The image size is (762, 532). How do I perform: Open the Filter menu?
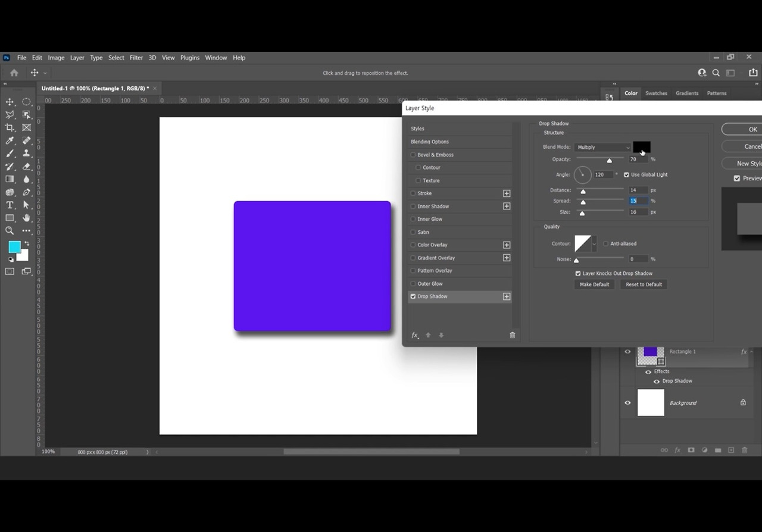pos(136,58)
